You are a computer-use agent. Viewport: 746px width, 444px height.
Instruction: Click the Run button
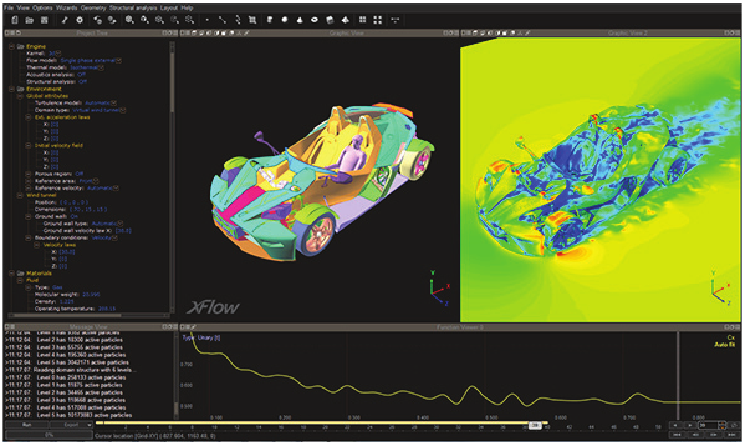[x=27, y=424]
